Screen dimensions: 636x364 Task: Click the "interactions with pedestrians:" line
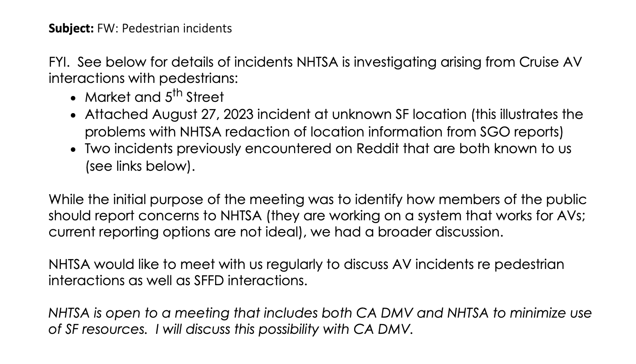(x=143, y=78)
